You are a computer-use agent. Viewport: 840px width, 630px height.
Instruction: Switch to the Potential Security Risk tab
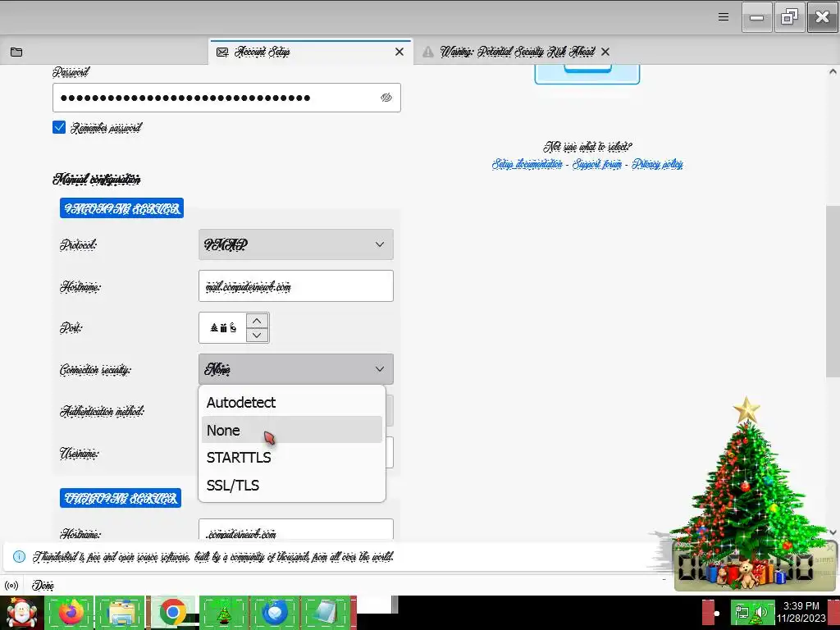517,52
